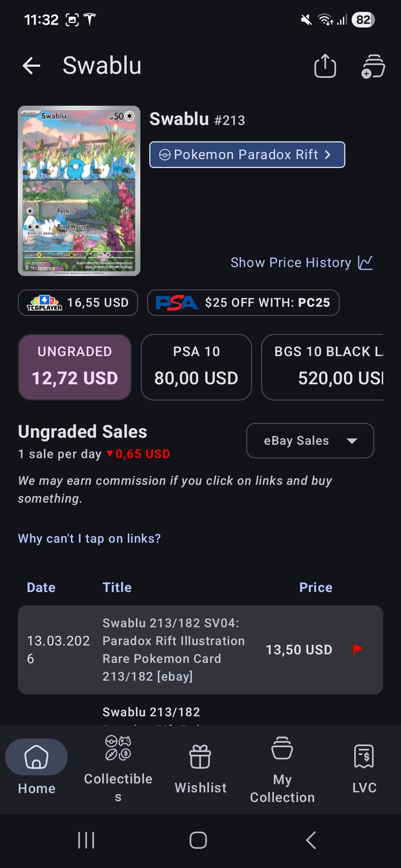
Task: Tap the Price column header
Action: [316, 587]
